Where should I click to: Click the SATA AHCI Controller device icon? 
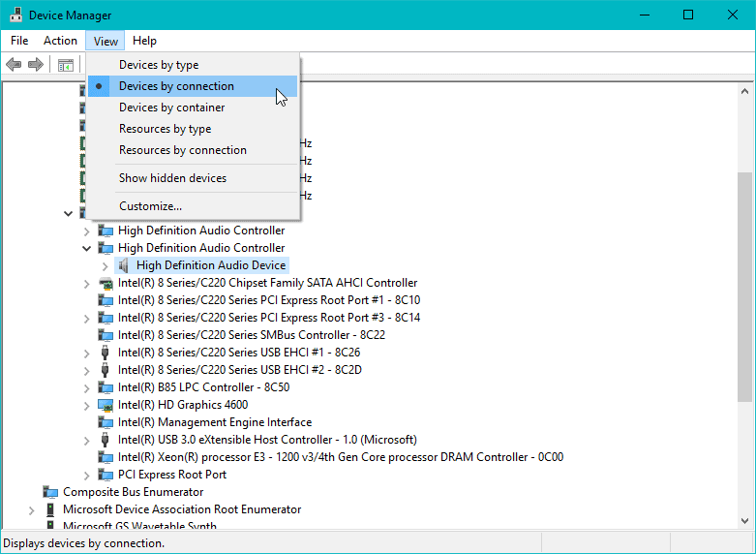(106, 283)
